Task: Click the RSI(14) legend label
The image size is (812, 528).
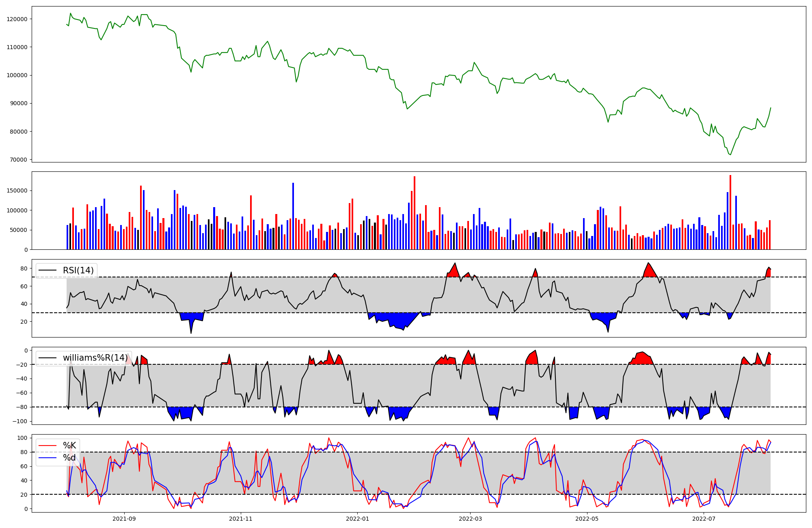Action: pyautogui.click(x=78, y=270)
